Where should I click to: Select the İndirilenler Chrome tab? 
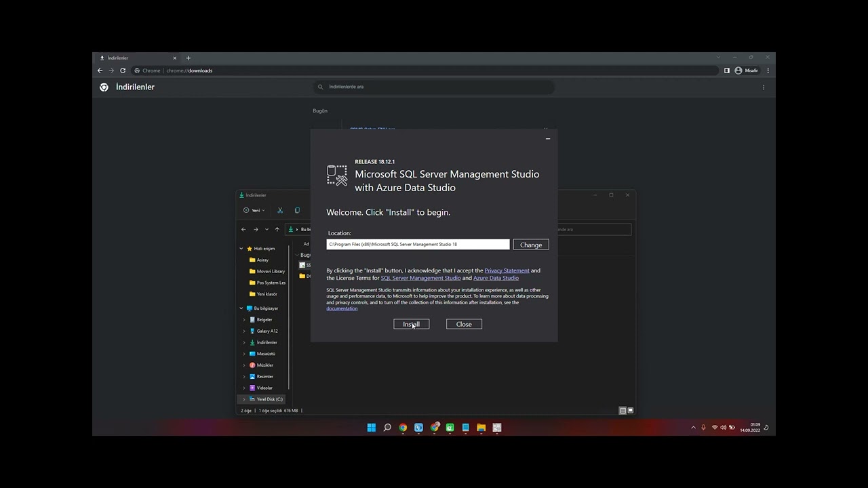pos(136,58)
